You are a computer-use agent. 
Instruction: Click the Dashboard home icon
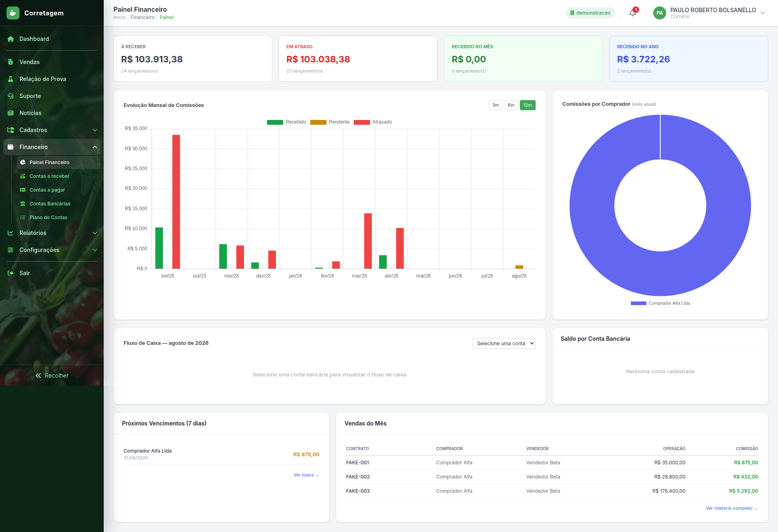tap(11, 39)
